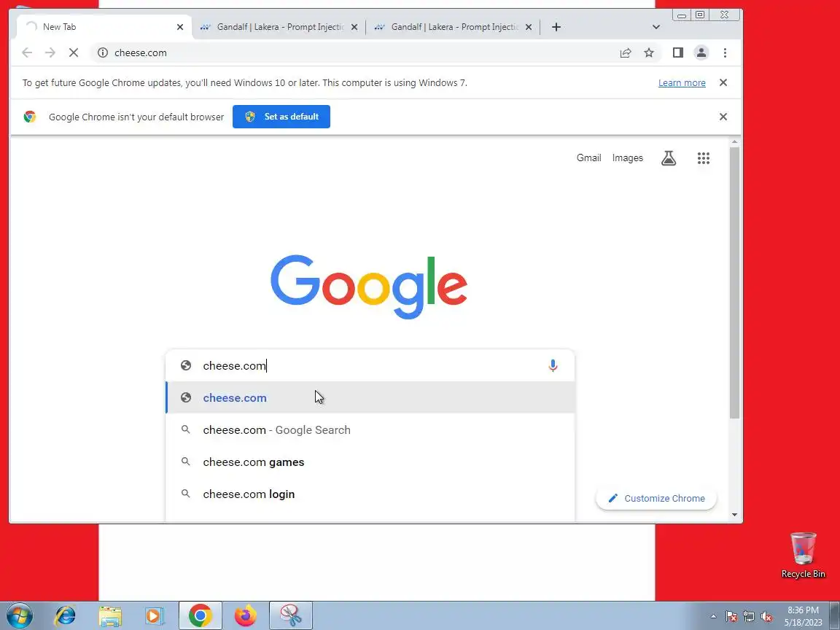This screenshot has width=840, height=630.
Task: Start voice search with microphone icon
Action: [553, 365]
